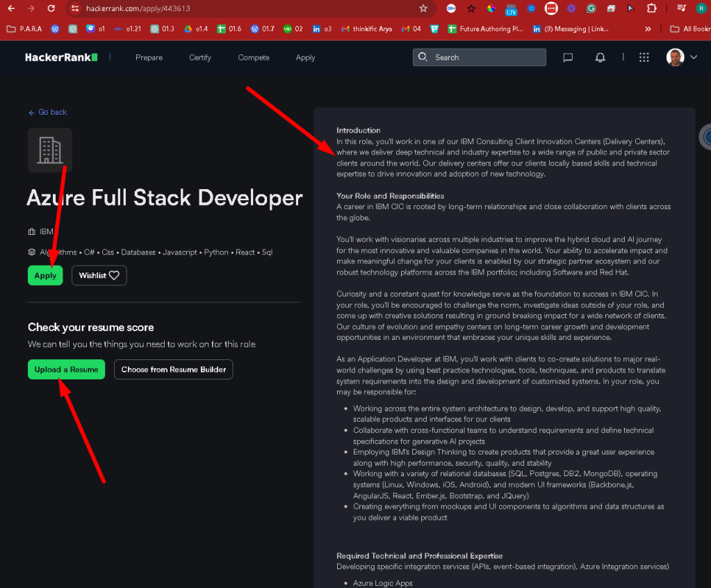Click 'Required Technical and Professional Expertise' heading
711x588 pixels.
click(419, 556)
